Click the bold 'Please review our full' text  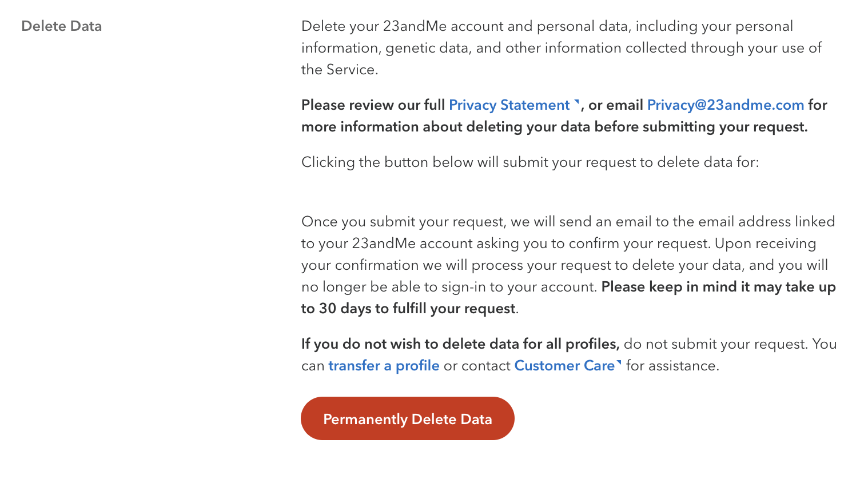373,105
